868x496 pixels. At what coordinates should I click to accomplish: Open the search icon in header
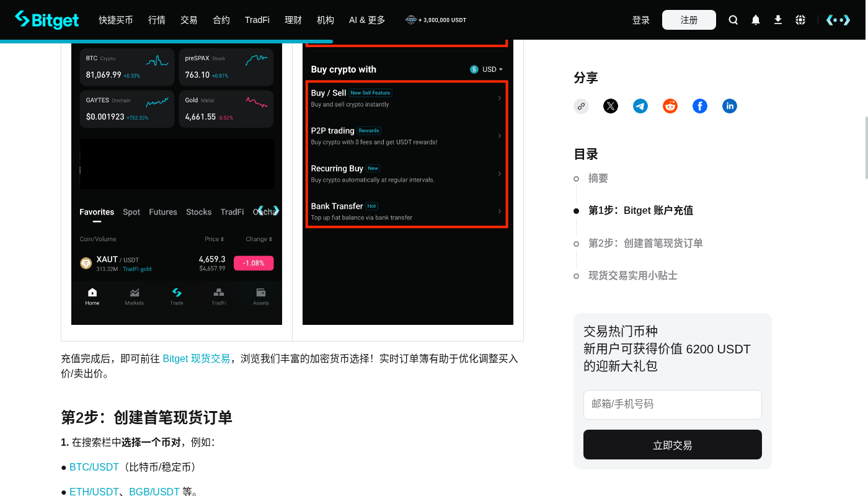[x=733, y=20]
